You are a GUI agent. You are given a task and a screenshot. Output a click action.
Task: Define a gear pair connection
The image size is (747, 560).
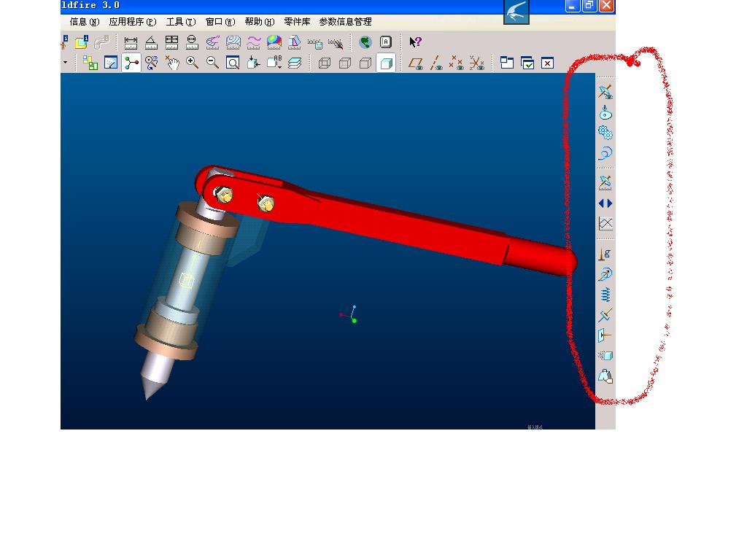[x=605, y=133]
